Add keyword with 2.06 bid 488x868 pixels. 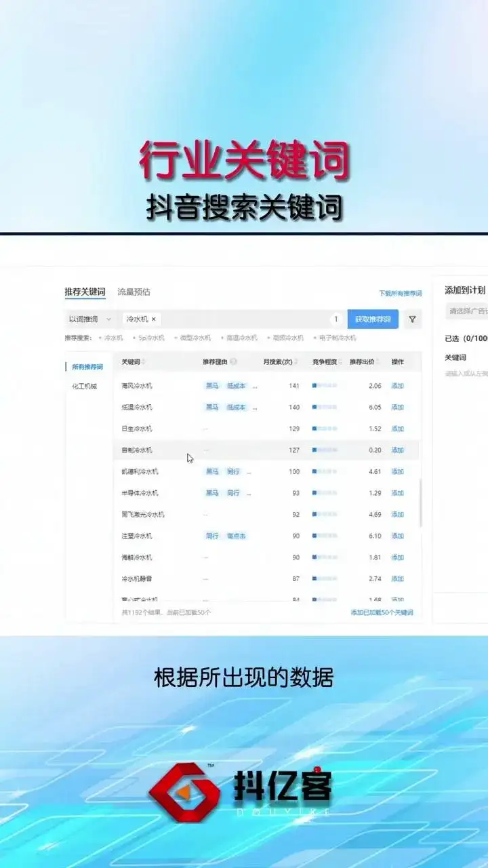[397, 386]
